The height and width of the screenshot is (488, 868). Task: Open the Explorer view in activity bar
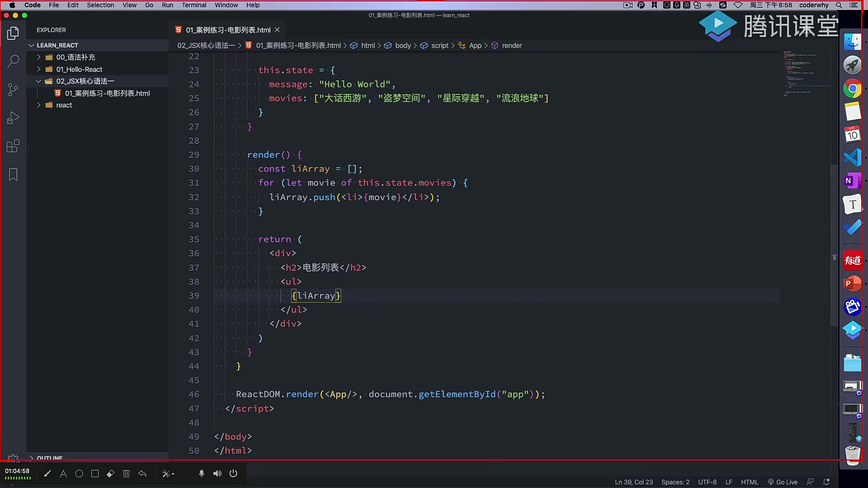[13, 33]
